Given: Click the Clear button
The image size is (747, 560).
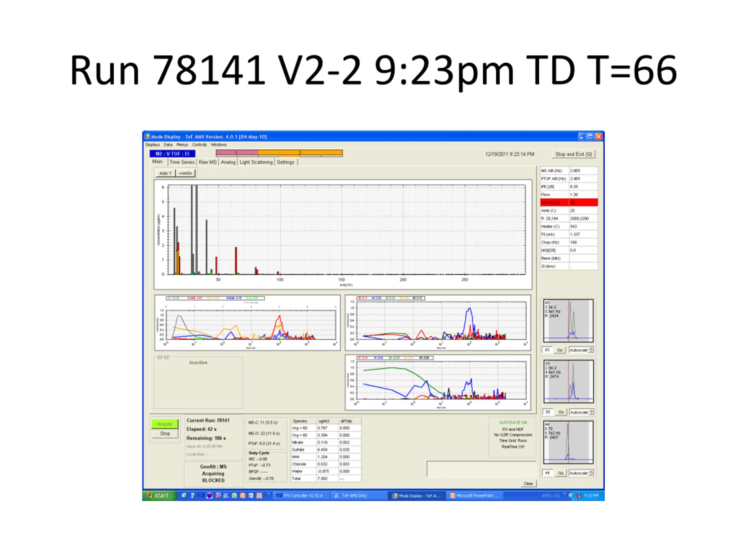Looking at the screenshot, I should click(528, 483).
